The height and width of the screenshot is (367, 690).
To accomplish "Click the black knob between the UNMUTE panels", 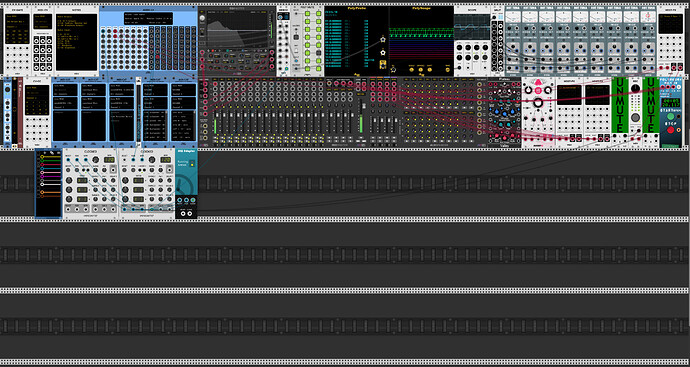I will [x=635, y=88].
